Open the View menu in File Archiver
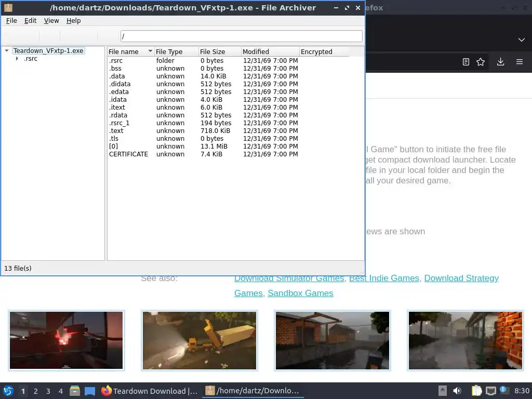This screenshot has width=532, height=399. [51, 21]
